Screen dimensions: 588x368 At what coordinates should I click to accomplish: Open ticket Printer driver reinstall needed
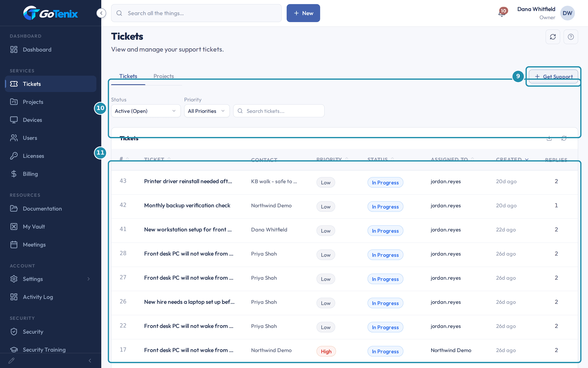[188, 181]
